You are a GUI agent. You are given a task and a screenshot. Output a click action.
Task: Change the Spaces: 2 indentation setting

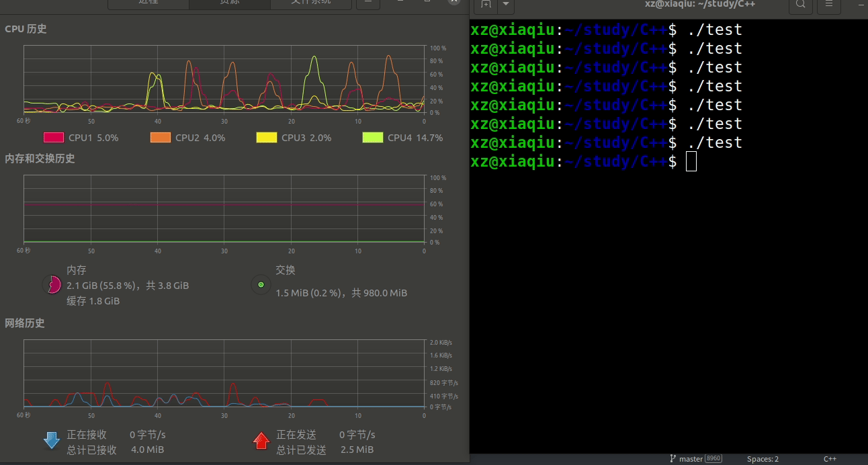tap(763, 459)
